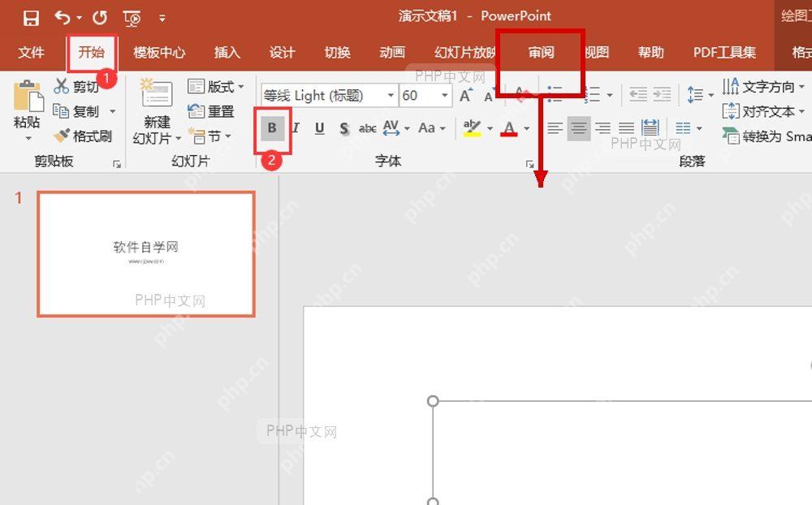The image size is (812, 505).
Task: Align text left
Action: point(555,128)
